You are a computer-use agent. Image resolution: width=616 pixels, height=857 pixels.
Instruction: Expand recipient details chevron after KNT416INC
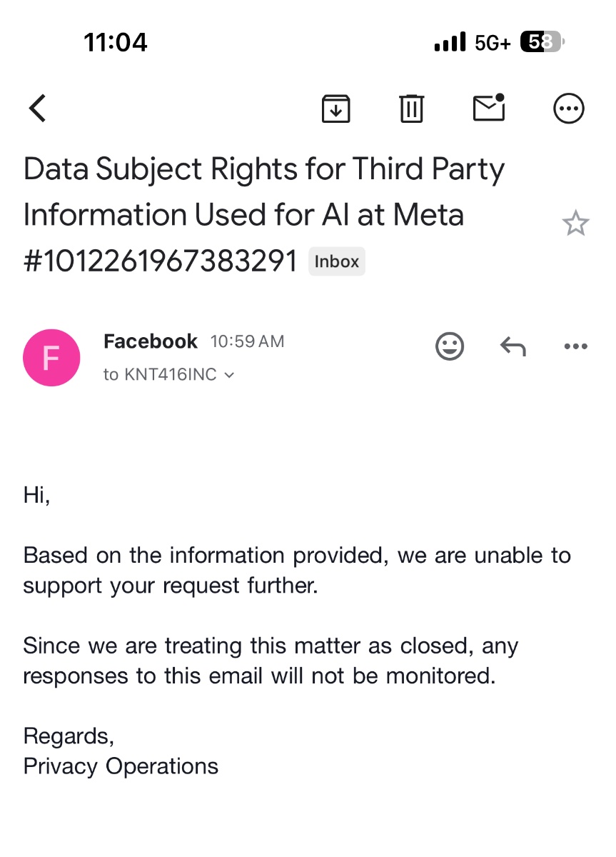click(x=229, y=375)
